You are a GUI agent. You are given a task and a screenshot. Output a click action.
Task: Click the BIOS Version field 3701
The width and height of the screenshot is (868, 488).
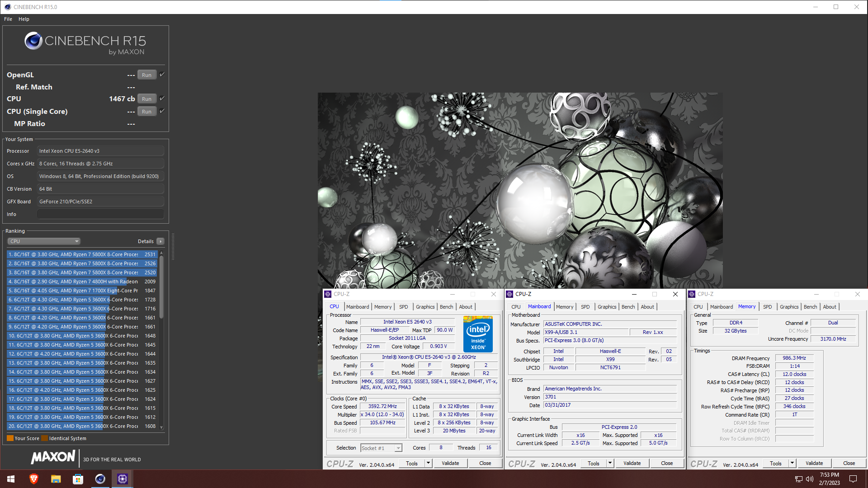[x=610, y=397]
